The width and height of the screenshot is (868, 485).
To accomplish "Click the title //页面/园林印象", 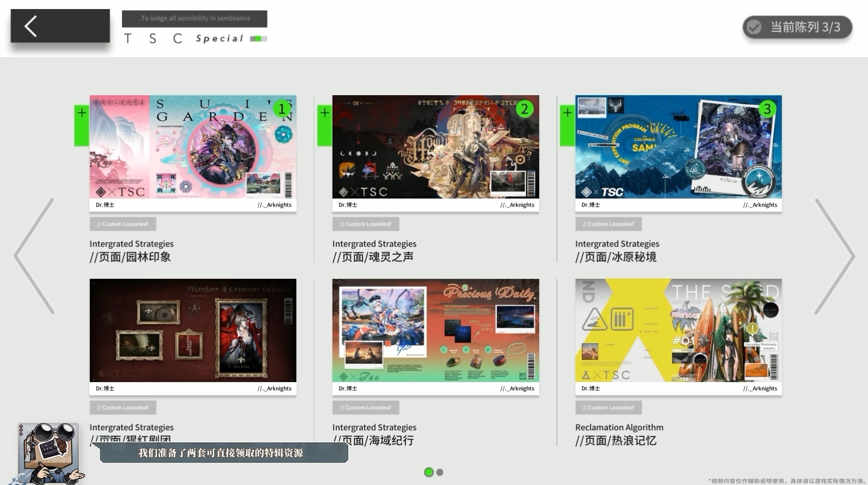I will pos(130,257).
